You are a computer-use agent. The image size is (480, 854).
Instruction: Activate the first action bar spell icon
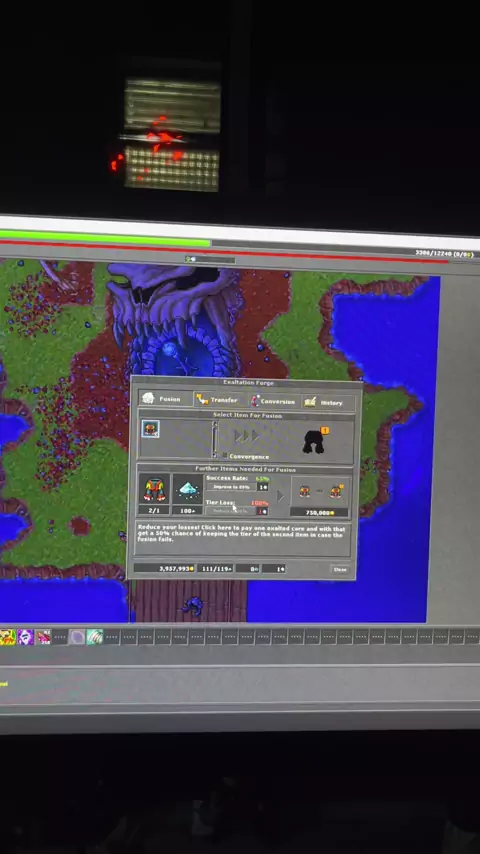pyautogui.click(x=7, y=636)
